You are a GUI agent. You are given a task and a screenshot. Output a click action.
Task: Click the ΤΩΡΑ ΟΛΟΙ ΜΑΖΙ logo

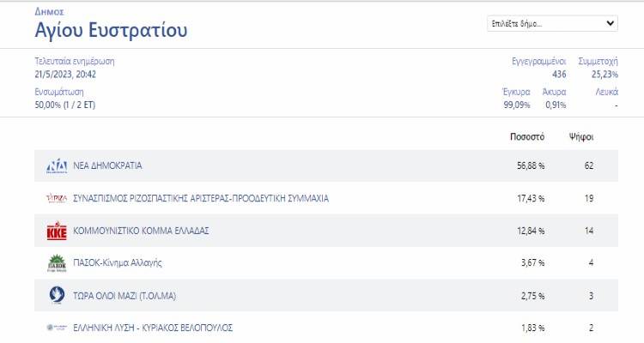[x=57, y=296]
